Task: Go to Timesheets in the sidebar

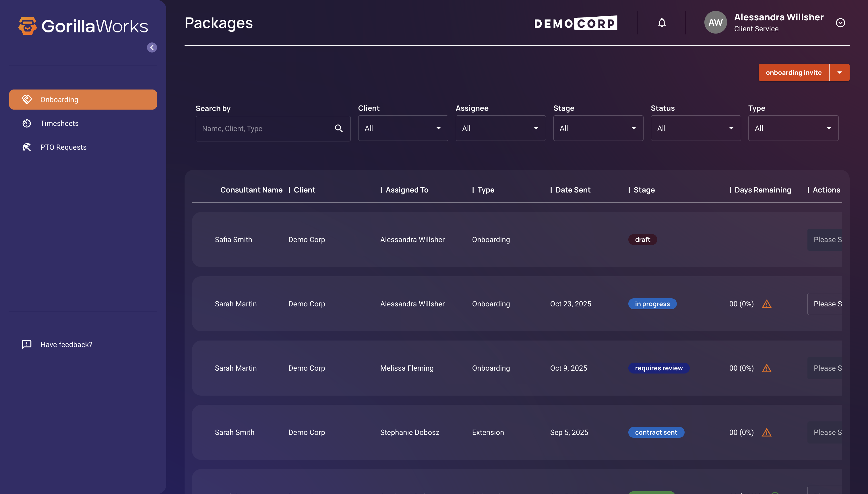Action: pyautogui.click(x=59, y=123)
